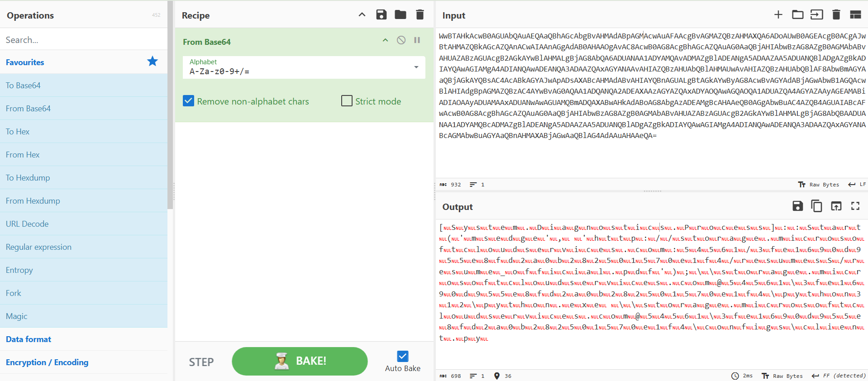Image resolution: width=868 pixels, height=381 pixels.
Task: Set breakpoint on From Base64 step
Action: pos(417,40)
